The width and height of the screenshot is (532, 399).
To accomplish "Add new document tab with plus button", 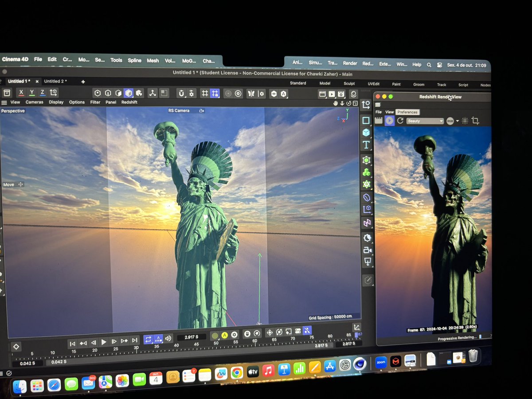I will point(83,82).
